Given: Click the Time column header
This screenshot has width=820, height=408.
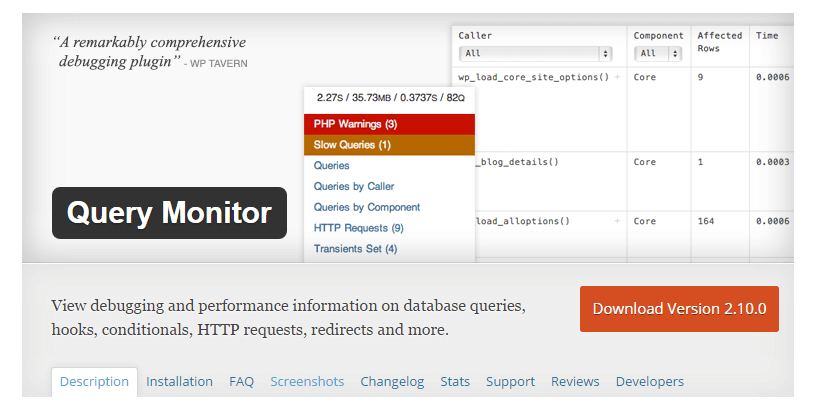Looking at the screenshot, I should (x=767, y=36).
